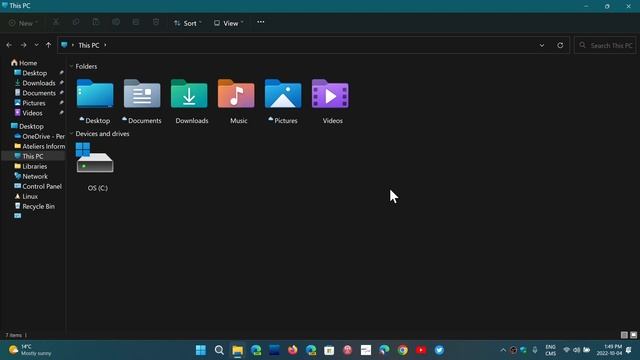Select Home in the navigation pane
The height and width of the screenshot is (360, 640).
[x=24, y=63]
